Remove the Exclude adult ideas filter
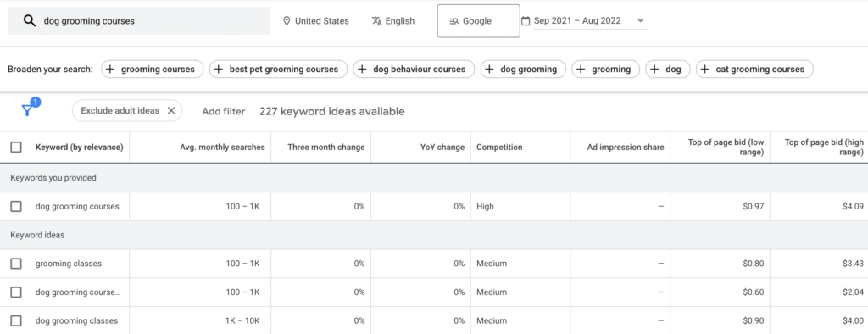Viewport: 868px width, 334px height. click(x=171, y=111)
